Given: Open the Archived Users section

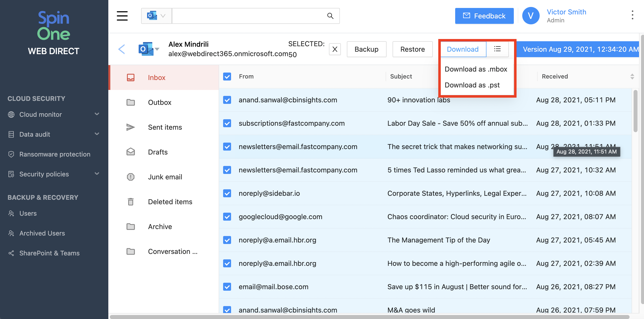Looking at the screenshot, I should pos(42,233).
